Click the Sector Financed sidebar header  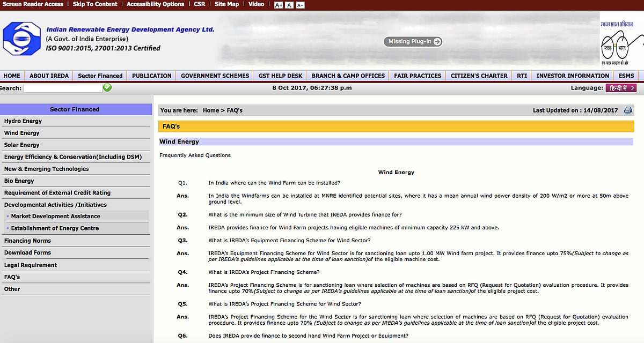click(75, 109)
